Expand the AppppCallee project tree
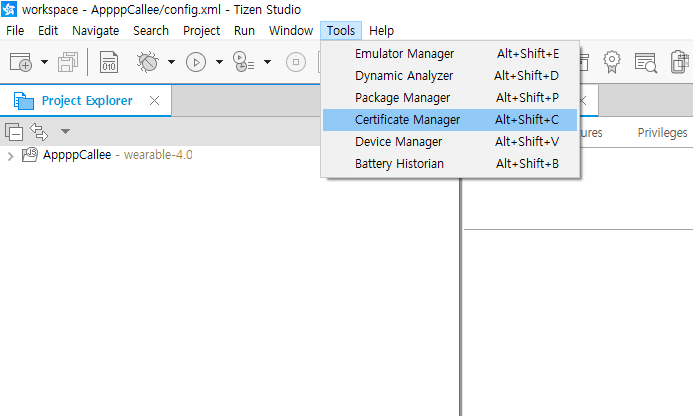The image size is (693, 416). point(11,156)
